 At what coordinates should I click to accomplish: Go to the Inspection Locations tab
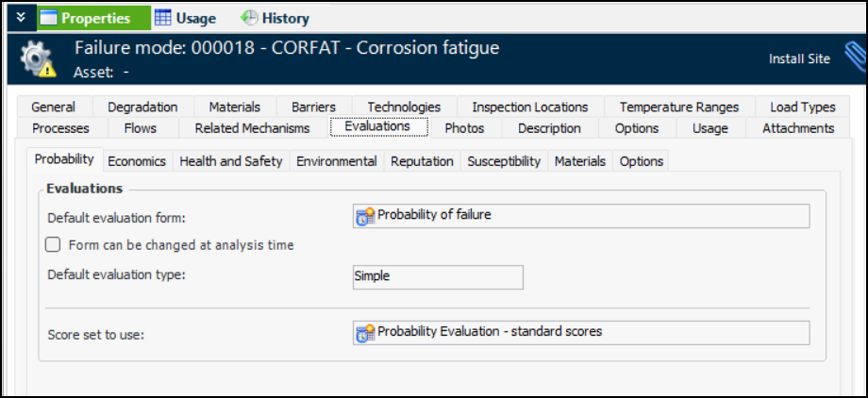(529, 108)
